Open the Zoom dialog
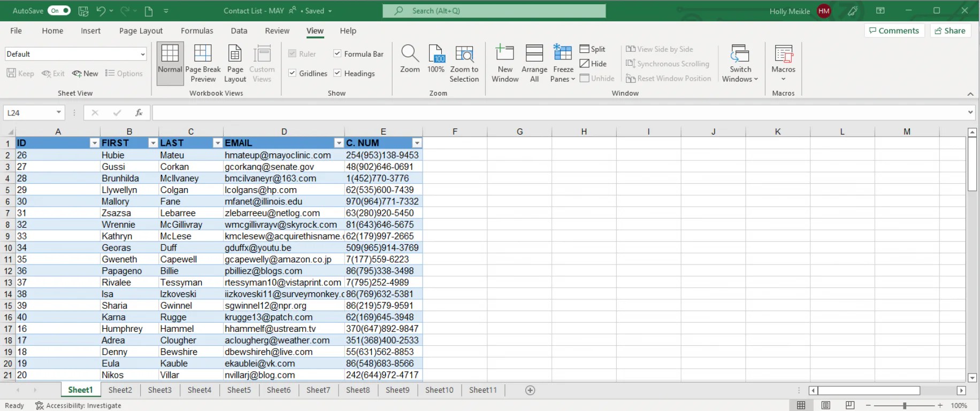Screen dimensions: 980x411 410,59
